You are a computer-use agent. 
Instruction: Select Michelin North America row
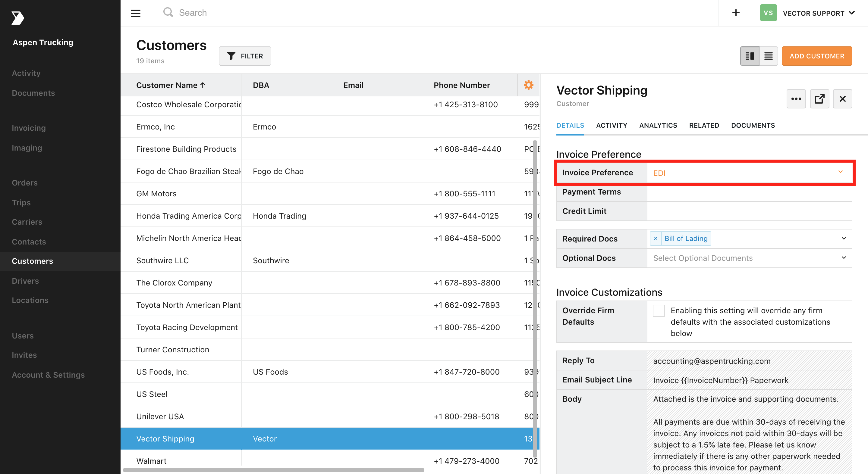coord(330,238)
